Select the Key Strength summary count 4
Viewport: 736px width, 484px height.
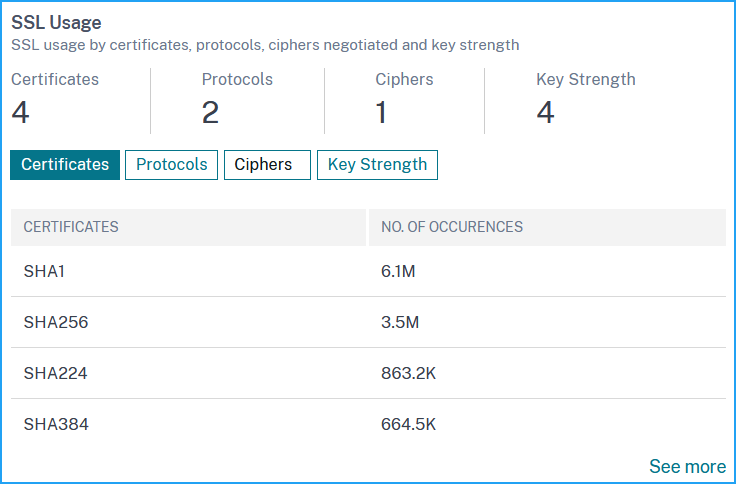coord(545,113)
